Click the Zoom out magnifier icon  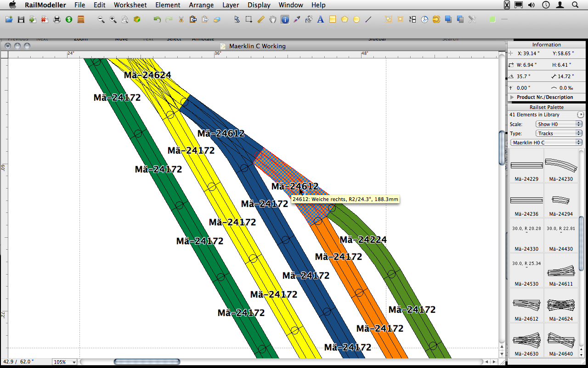(x=101, y=19)
